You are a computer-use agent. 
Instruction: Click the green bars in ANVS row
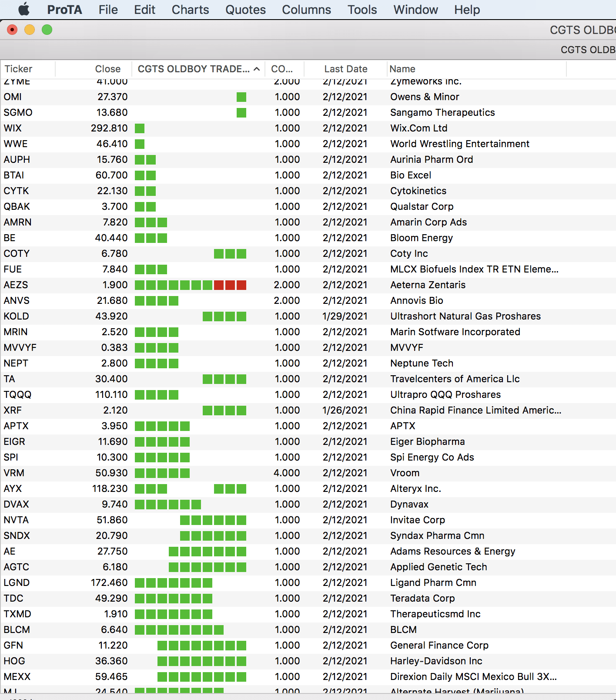click(x=157, y=301)
